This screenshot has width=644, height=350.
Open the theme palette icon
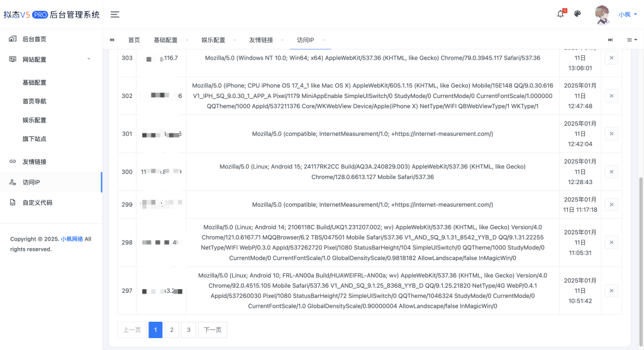click(577, 14)
